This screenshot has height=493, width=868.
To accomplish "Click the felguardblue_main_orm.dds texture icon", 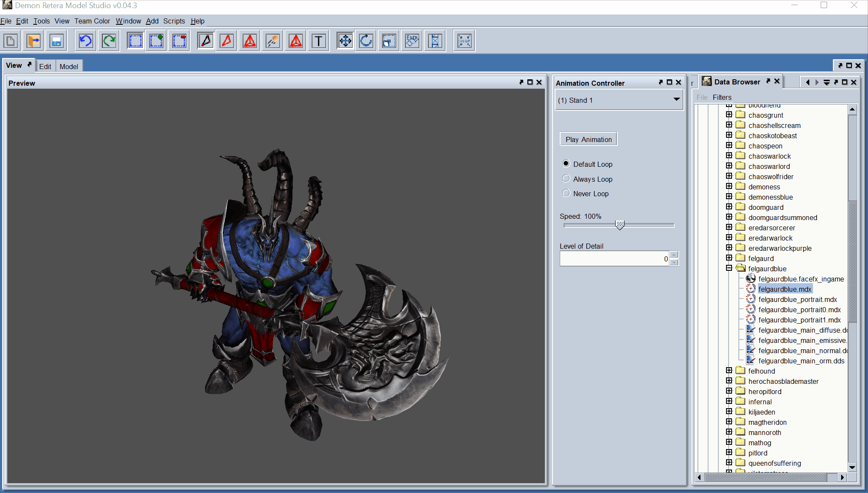I will click(751, 361).
